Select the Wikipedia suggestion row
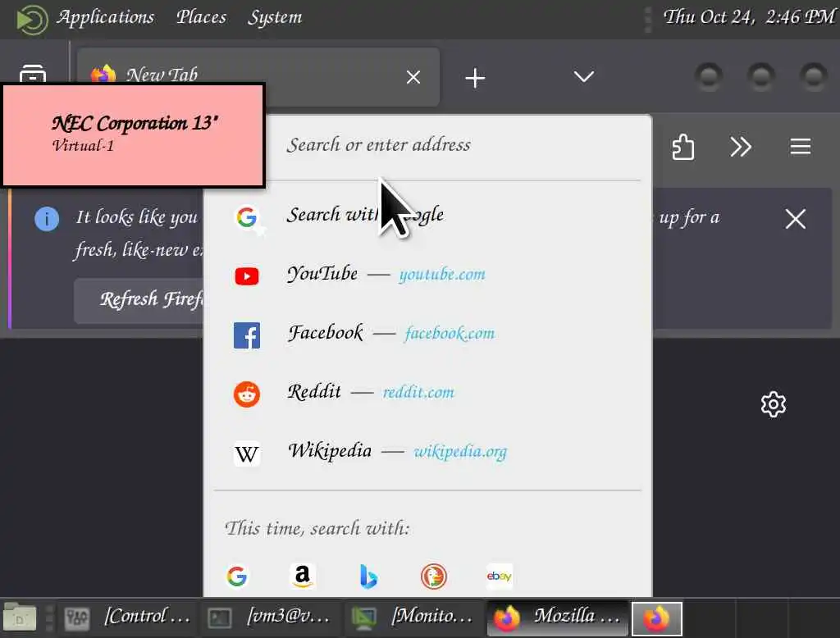The image size is (840, 638). [427, 451]
